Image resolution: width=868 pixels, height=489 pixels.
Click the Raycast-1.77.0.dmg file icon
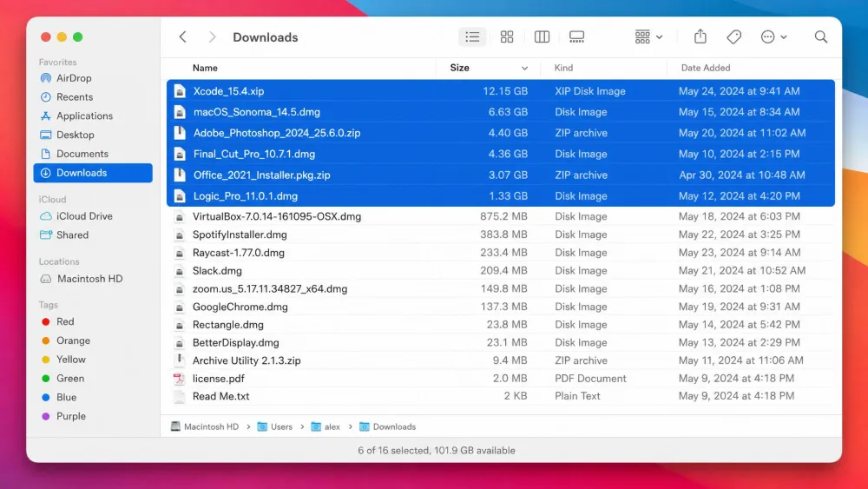pyautogui.click(x=180, y=253)
